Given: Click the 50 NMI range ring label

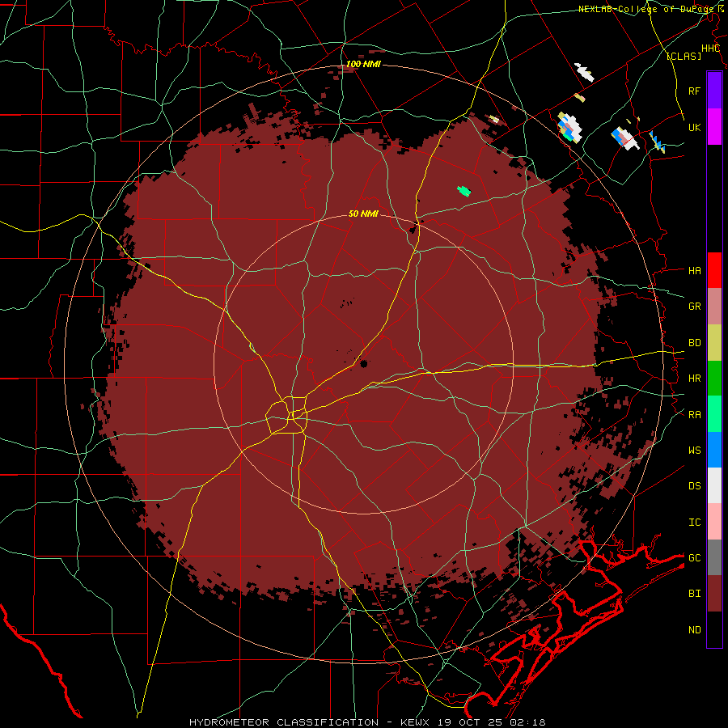Looking at the screenshot, I should click(363, 214).
